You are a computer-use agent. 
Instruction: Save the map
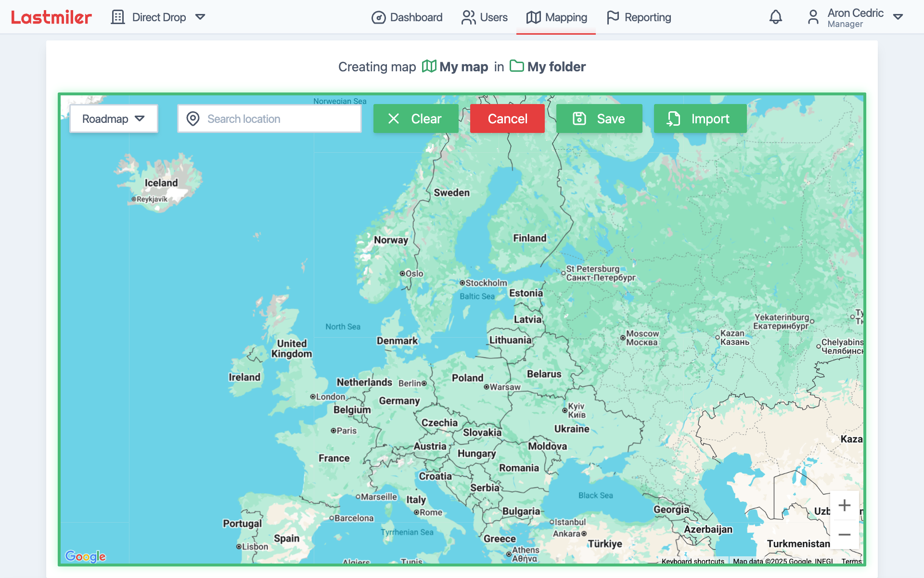click(599, 118)
